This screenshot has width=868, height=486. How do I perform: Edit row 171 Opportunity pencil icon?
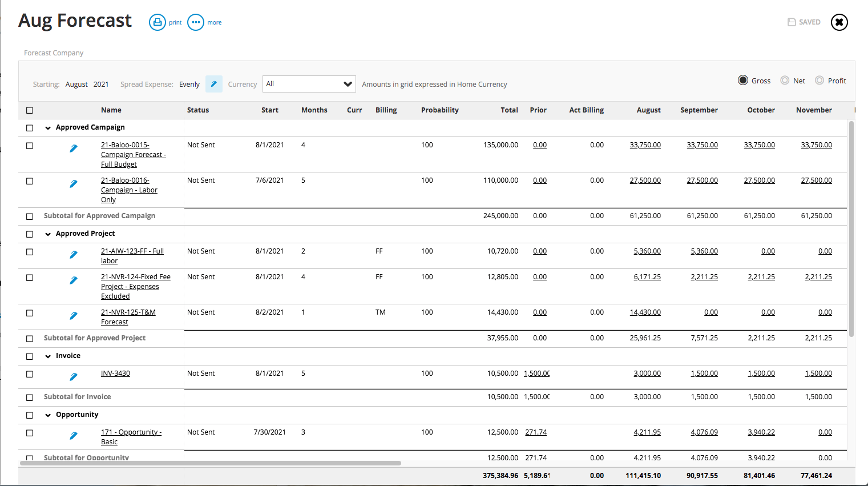coord(74,436)
